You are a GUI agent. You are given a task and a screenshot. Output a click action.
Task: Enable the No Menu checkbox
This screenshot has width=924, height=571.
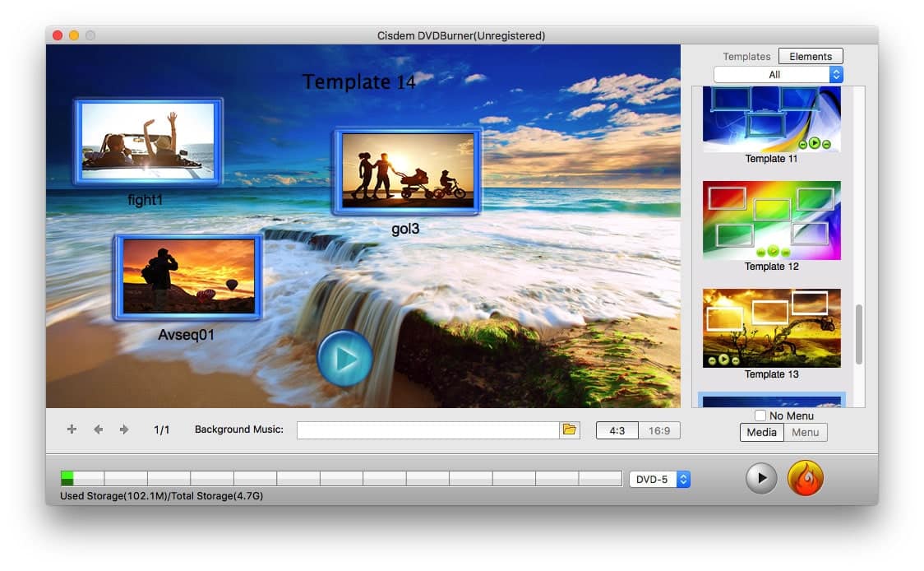(x=760, y=415)
